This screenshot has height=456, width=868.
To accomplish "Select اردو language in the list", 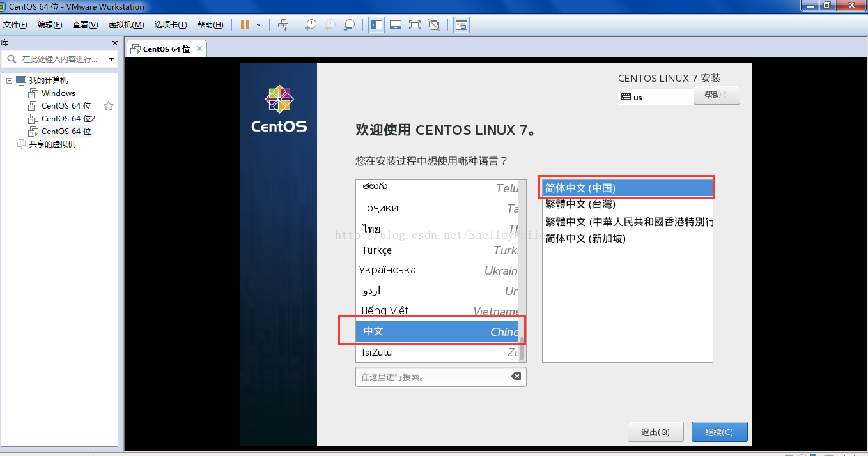I will tap(437, 291).
